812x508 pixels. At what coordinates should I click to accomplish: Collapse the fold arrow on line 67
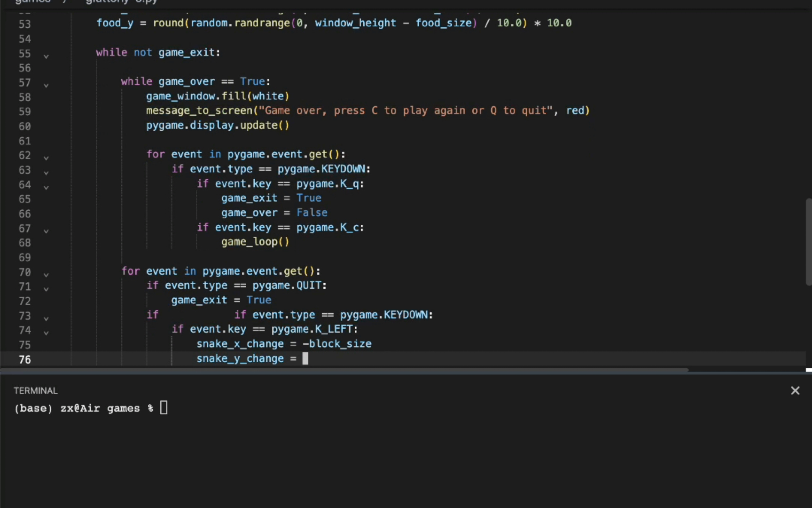46,230
